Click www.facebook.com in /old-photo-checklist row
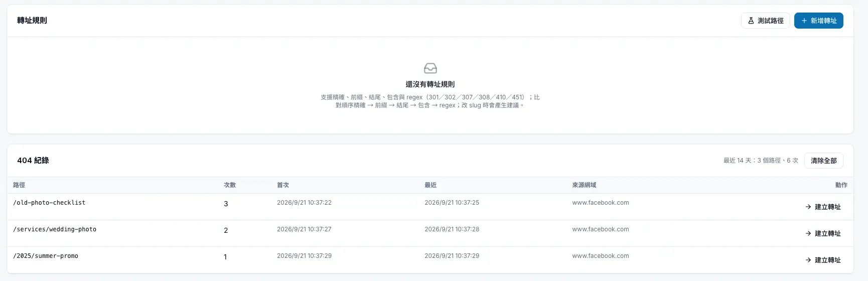 [x=601, y=203]
